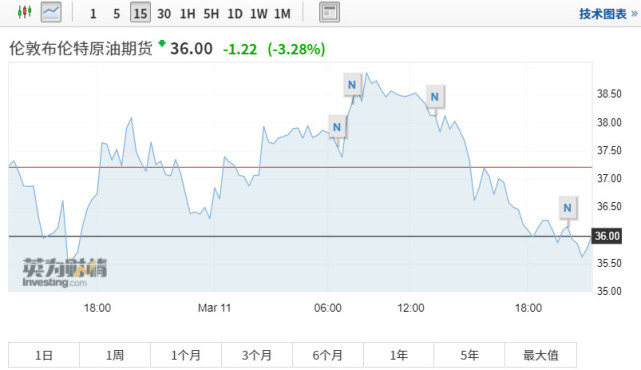Show the 1年 range
The image size is (641, 370).
click(x=399, y=355)
